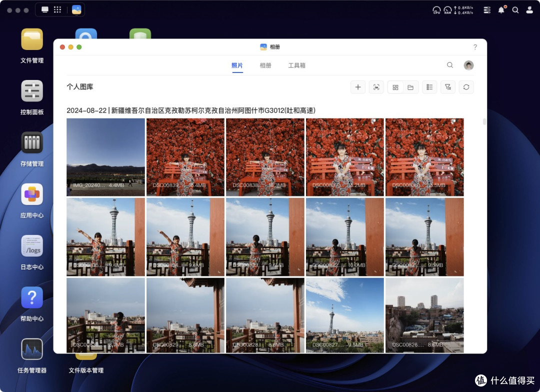Switch to the 照片 tab

[x=237, y=65]
